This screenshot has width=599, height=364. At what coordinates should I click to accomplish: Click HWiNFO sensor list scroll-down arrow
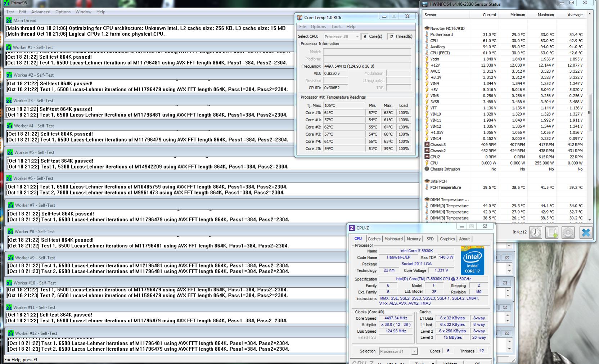pos(589,219)
